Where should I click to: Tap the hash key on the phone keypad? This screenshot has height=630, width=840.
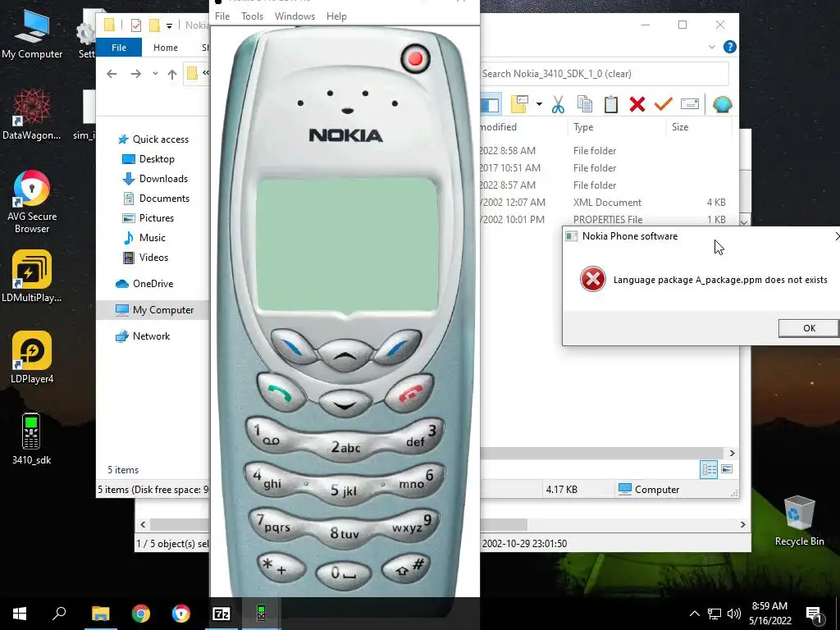pyautogui.click(x=407, y=568)
